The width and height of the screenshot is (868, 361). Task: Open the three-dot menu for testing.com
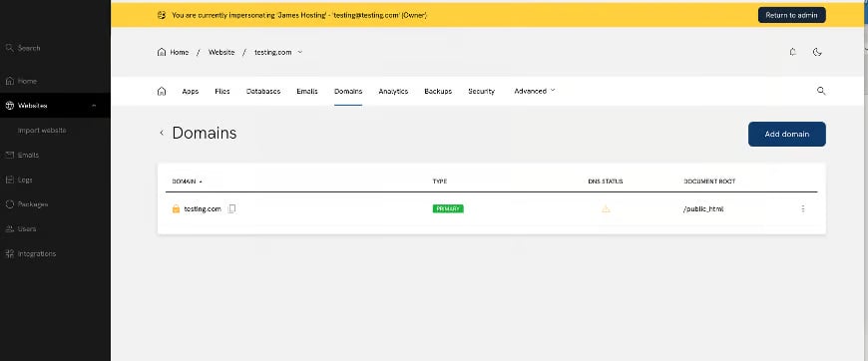(803, 208)
